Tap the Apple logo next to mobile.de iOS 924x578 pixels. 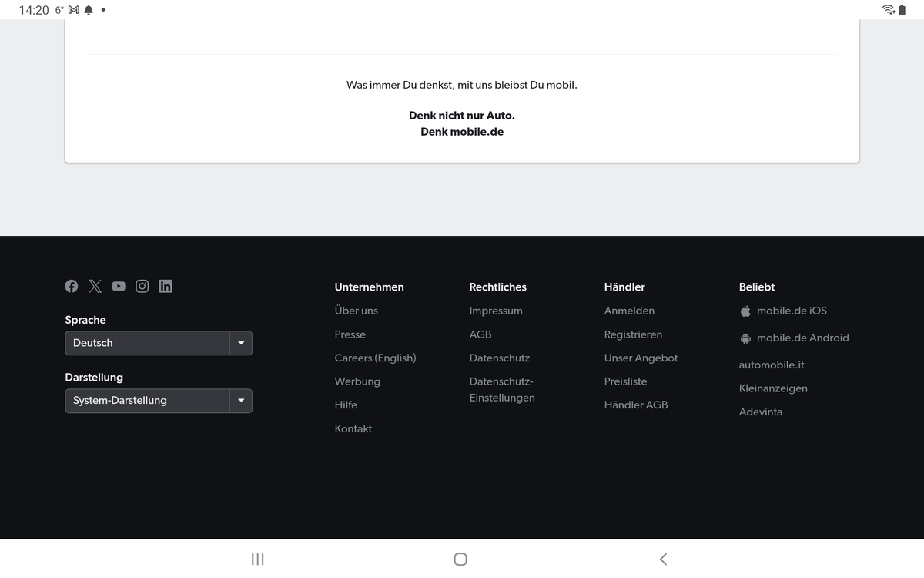point(745,311)
